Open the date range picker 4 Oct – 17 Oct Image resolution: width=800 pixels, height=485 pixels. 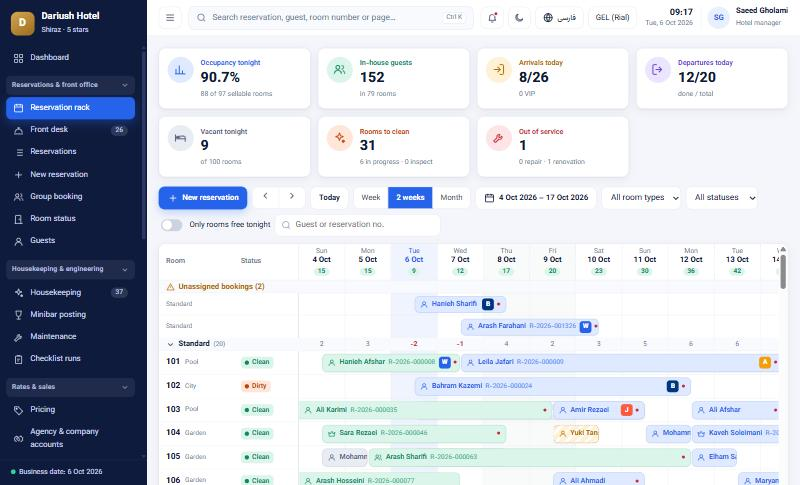pyautogui.click(x=536, y=197)
